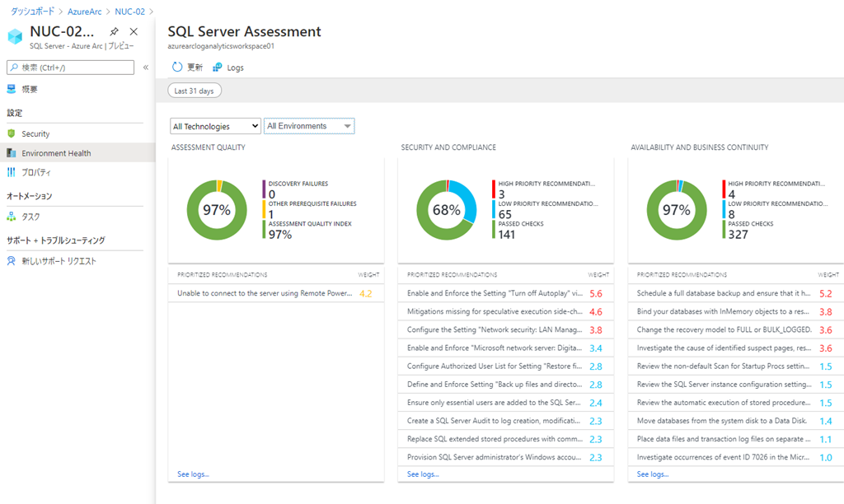This screenshot has width=844, height=504.
Task: Open "Scan for Startup Procs" recommendation
Action: tap(736, 366)
